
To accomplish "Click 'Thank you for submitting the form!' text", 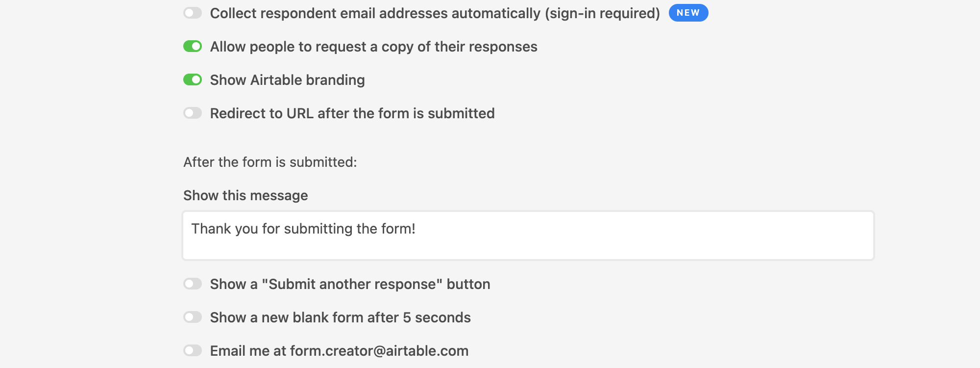I will 303,229.
